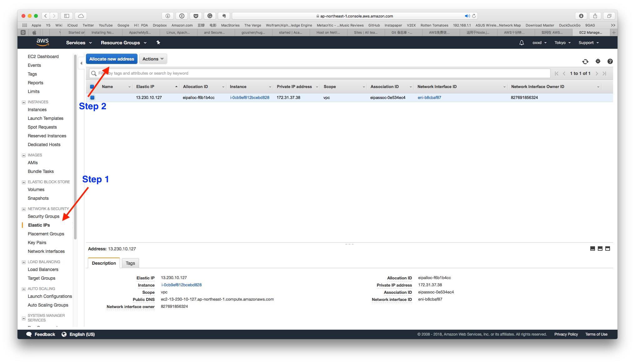This screenshot has width=635, height=364.
Task: Open the notifications bell icon
Action: coord(522,43)
